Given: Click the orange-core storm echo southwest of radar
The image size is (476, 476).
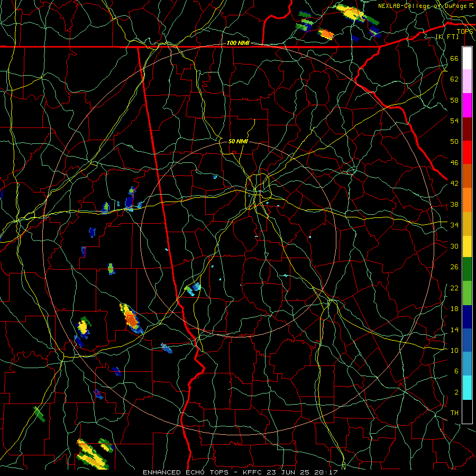Looking at the screenshot, I should pos(132,319).
